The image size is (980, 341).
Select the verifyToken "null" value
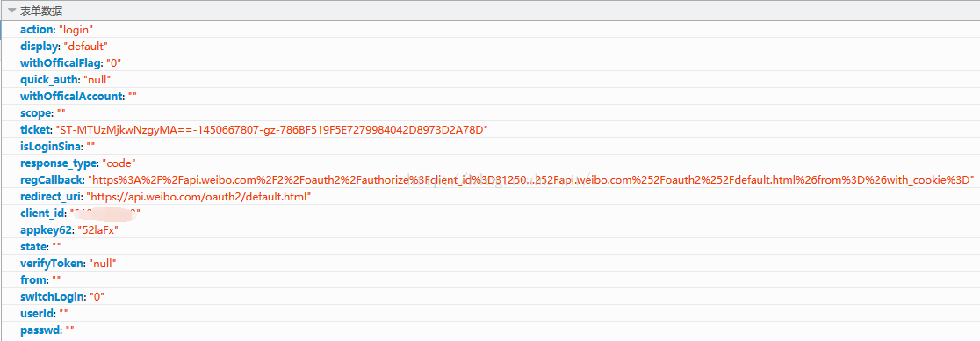(103, 264)
